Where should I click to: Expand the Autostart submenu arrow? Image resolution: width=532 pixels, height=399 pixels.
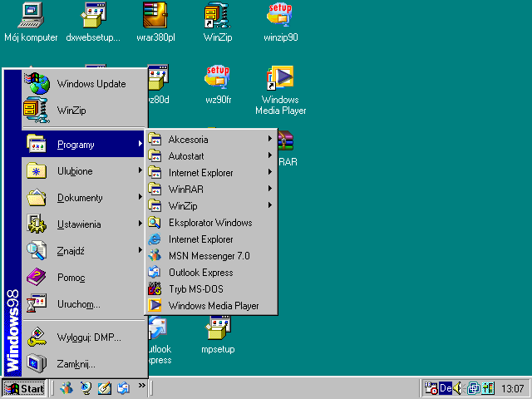point(269,155)
